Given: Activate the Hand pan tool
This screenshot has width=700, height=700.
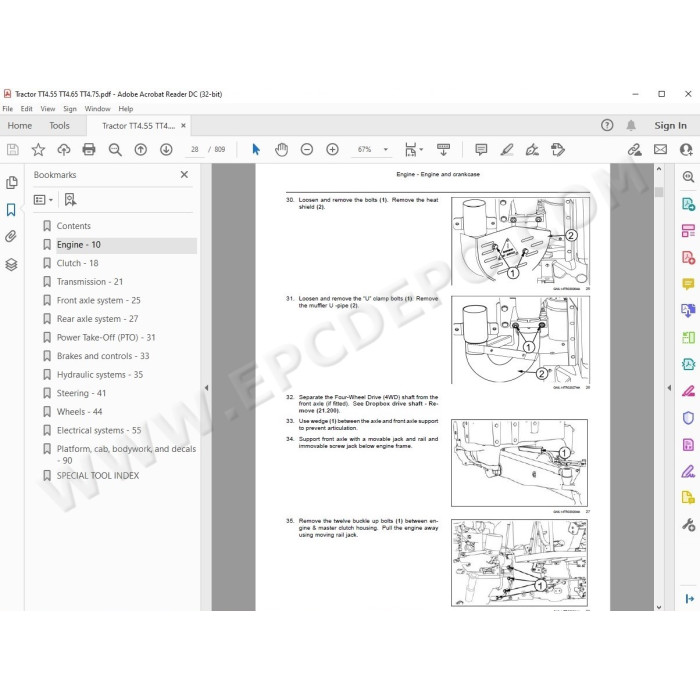Looking at the screenshot, I should (x=281, y=150).
